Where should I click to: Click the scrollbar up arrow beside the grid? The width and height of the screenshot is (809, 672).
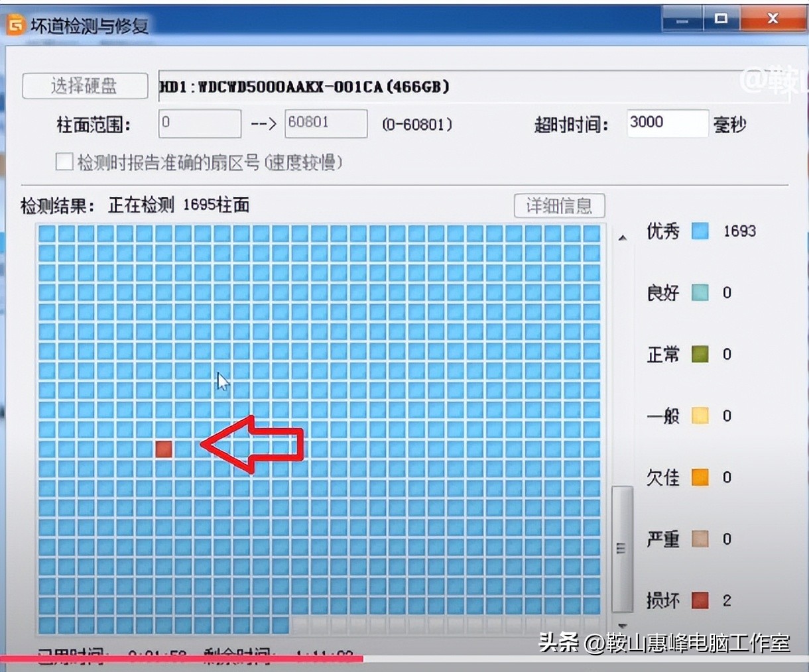[x=622, y=237]
